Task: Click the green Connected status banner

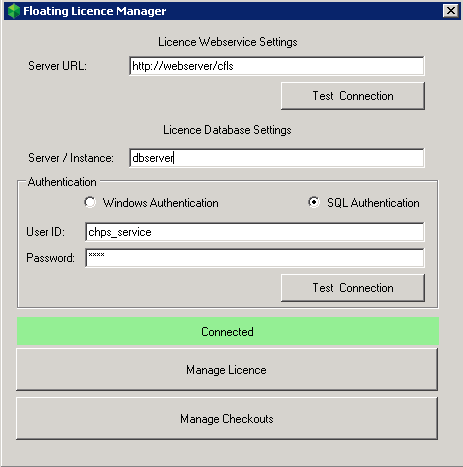Action: click(228, 331)
